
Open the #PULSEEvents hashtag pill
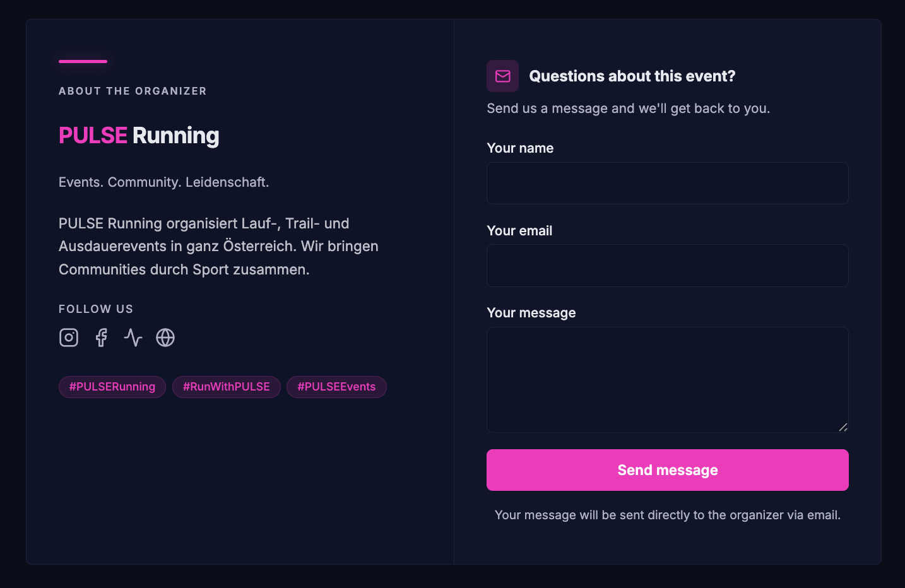coord(336,387)
